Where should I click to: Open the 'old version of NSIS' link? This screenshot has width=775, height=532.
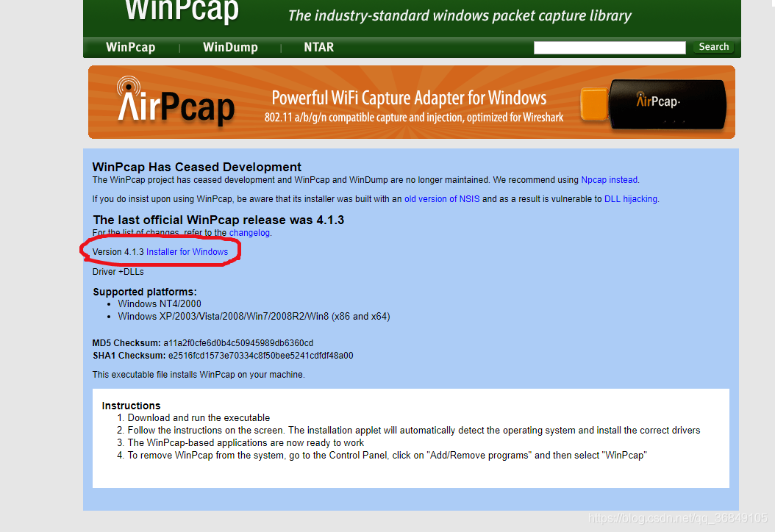pyautogui.click(x=442, y=199)
